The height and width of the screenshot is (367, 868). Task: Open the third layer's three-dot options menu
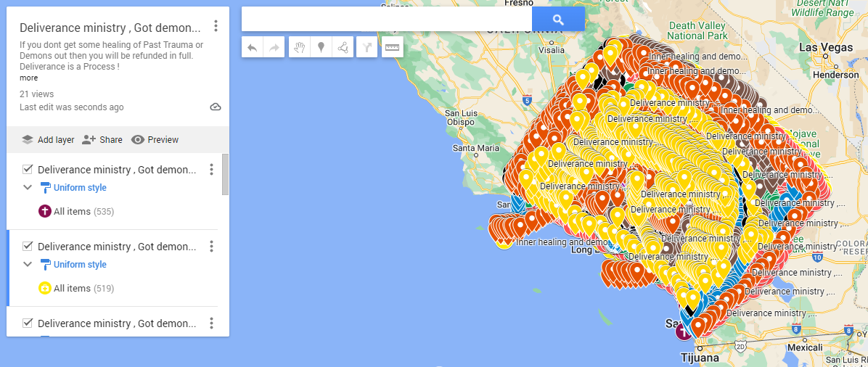pyautogui.click(x=211, y=323)
